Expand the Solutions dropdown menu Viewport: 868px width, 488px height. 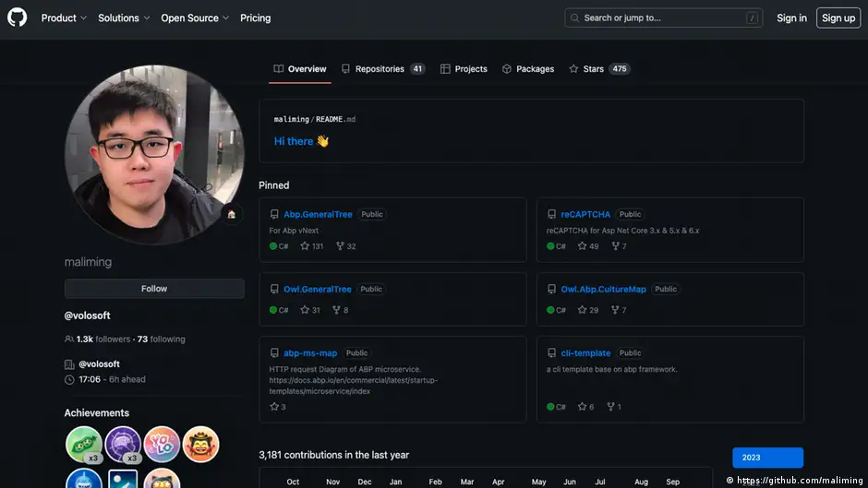[x=124, y=18]
